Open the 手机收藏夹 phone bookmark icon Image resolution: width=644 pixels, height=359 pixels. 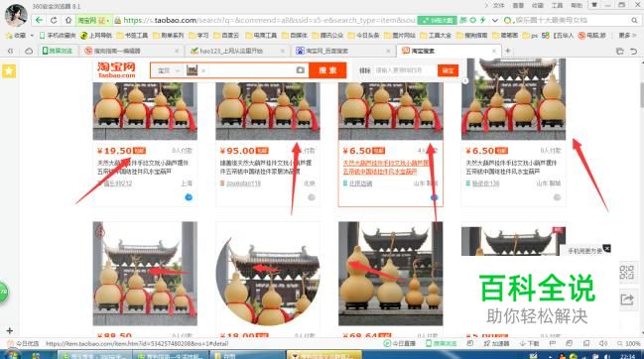pos(42,36)
